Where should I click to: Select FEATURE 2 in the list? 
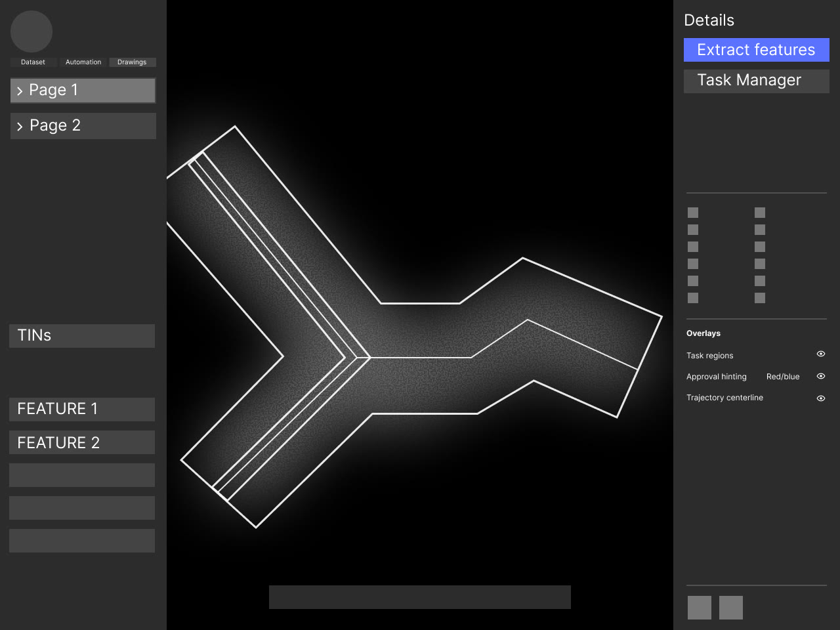pyautogui.click(x=82, y=442)
